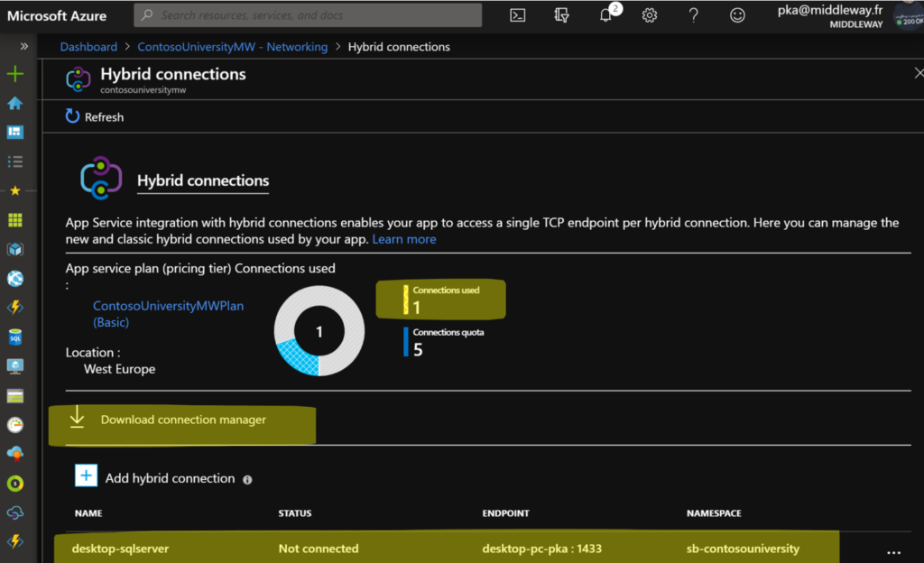Open the Help question mark menu
The width and height of the screenshot is (924, 563).
coord(691,15)
